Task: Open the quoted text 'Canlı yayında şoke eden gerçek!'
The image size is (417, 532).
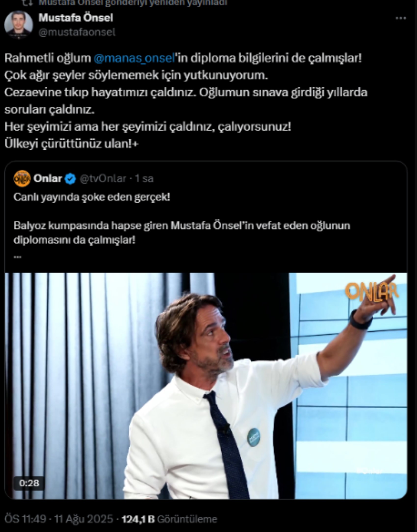Action: point(92,197)
